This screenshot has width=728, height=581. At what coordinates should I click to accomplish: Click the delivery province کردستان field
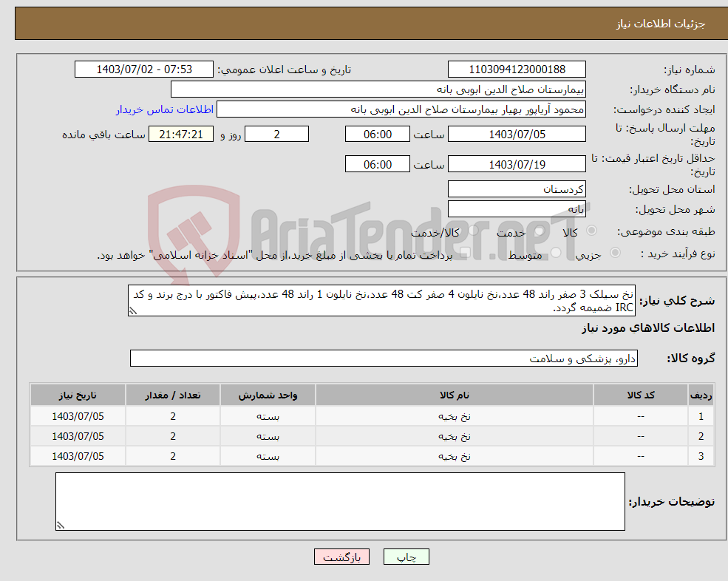pyautogui.click(x=517, y=189)
